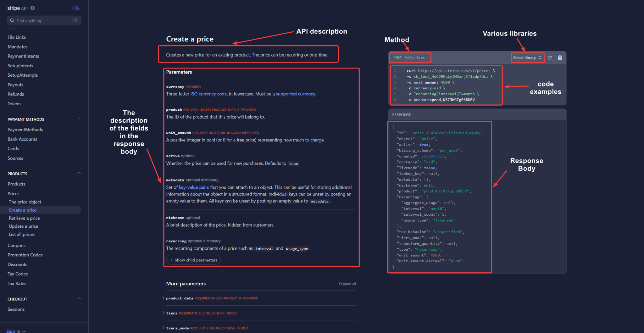Open the supported currency link
This screenshot has width=644, height=333.
coord(295,94)
